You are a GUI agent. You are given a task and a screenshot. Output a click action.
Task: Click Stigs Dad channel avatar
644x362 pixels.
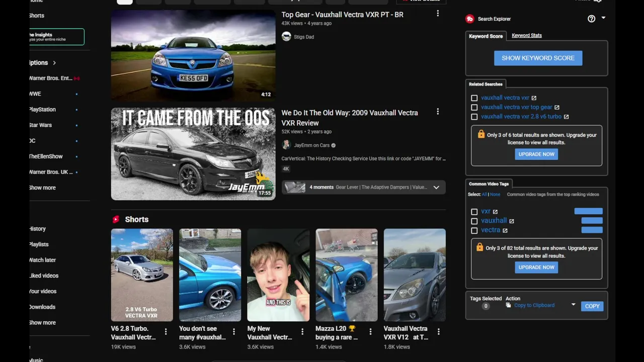[286, 36]
